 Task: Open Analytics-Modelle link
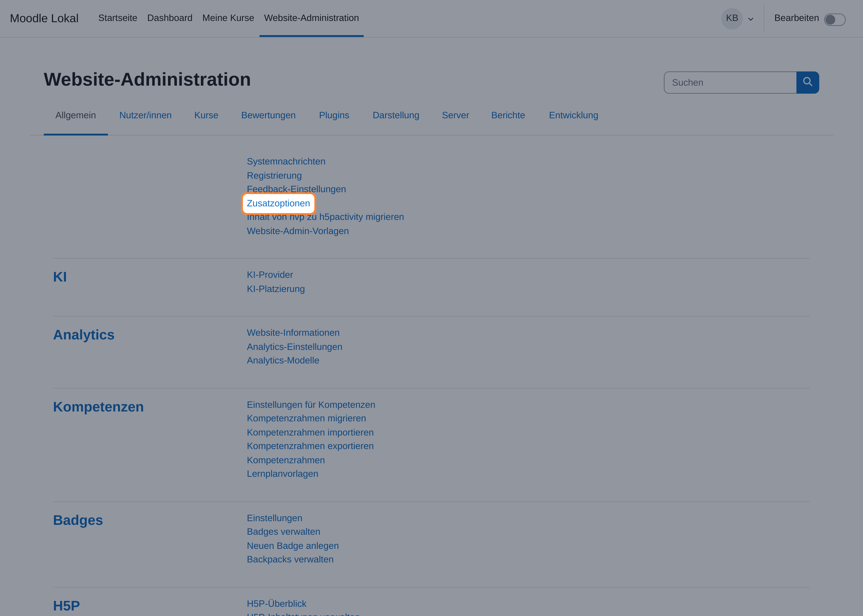(x=283, y=360)
